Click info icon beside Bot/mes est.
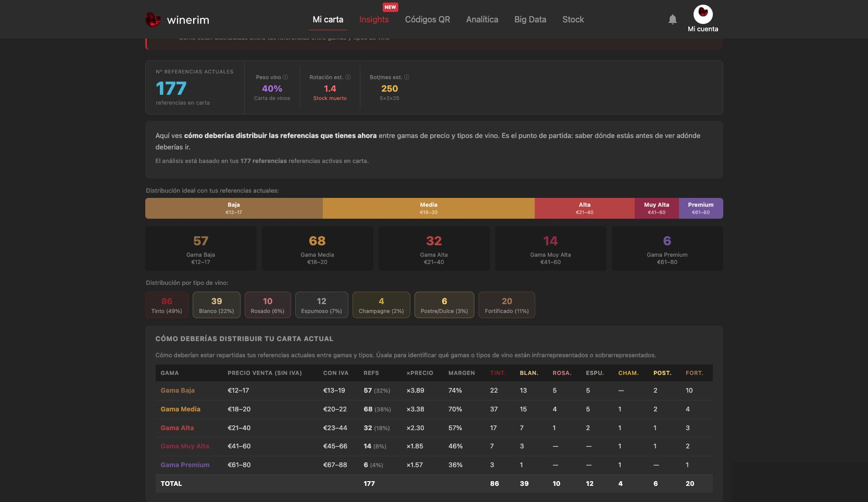The image size is (868, 502). pyautogui.click(x=407, y=77)
